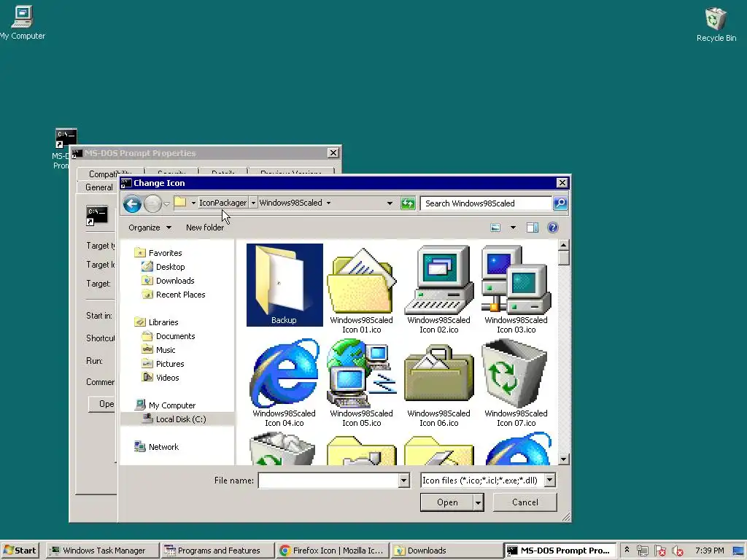Screen dimensions: 747x560
Task: Close the MS-DOS Prompt Properties window
Action: 333,153
